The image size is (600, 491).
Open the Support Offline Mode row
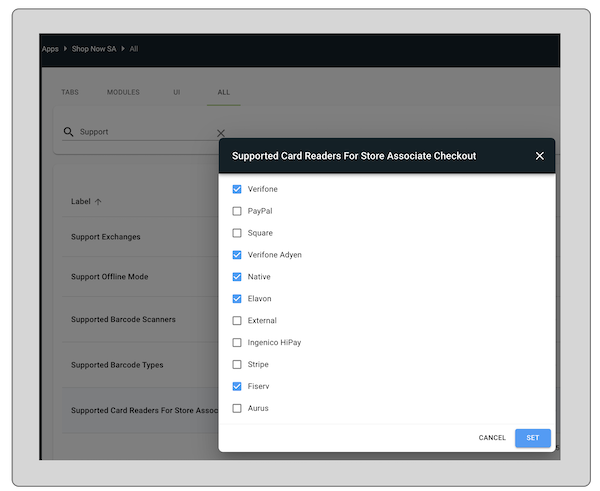(140, 277)
